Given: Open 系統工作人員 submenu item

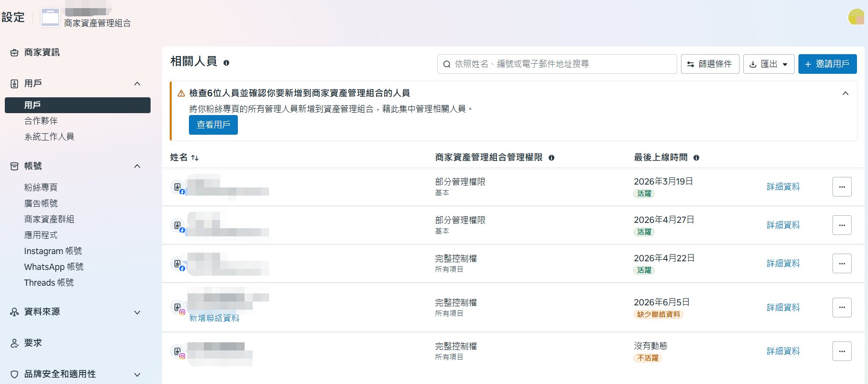Looking at the screenshot, I should click(x=49, y=137).
